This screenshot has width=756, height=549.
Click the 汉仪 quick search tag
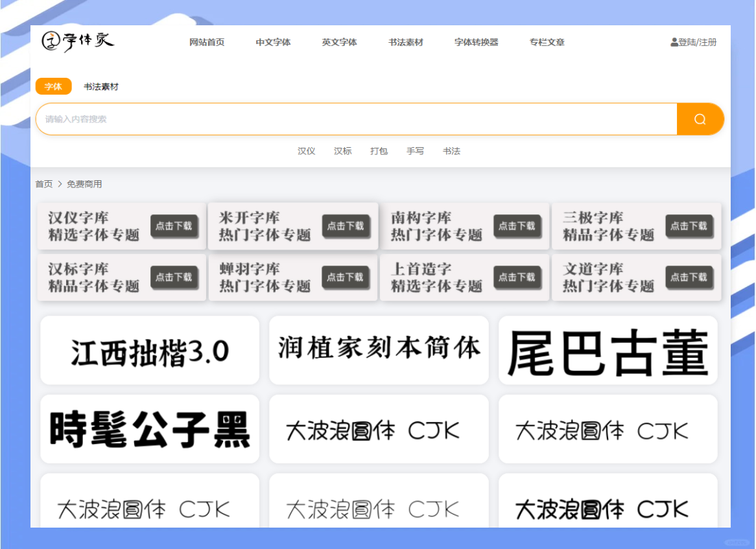pyautogui.click(x=306, y=151)
